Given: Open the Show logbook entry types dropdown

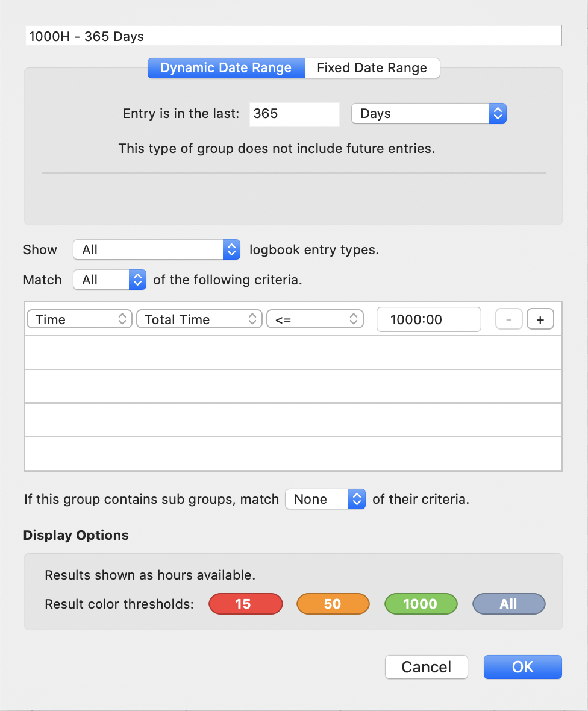Looking at the screenshot, I should (x=157, y=249).
